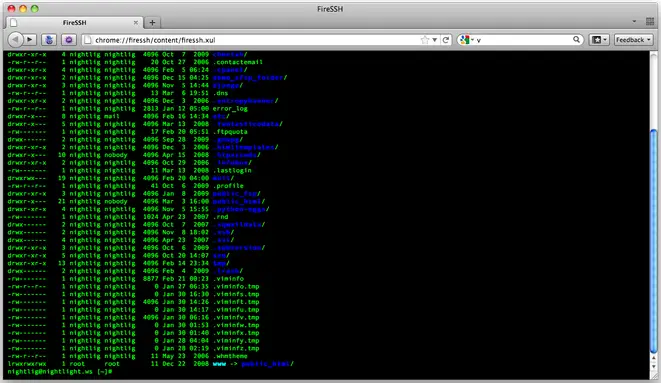The width and height of the screenshot is (661, 383).
Task: Click the .lastlogin filename
Action: point(232,170)
